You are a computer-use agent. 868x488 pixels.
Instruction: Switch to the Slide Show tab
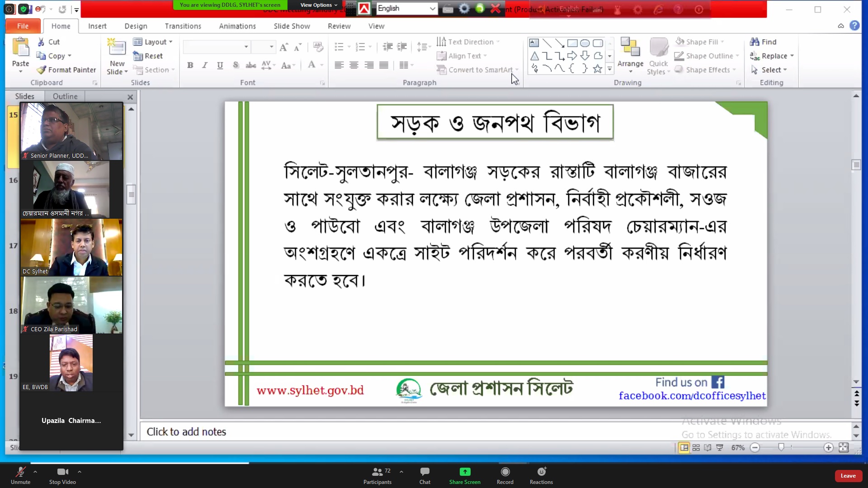[x=292, y=26]
